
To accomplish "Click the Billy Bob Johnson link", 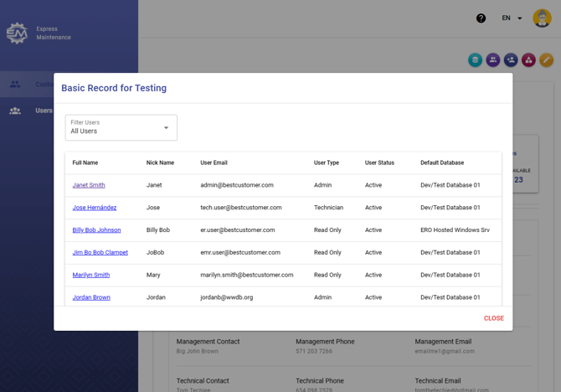I will (96, 230).
